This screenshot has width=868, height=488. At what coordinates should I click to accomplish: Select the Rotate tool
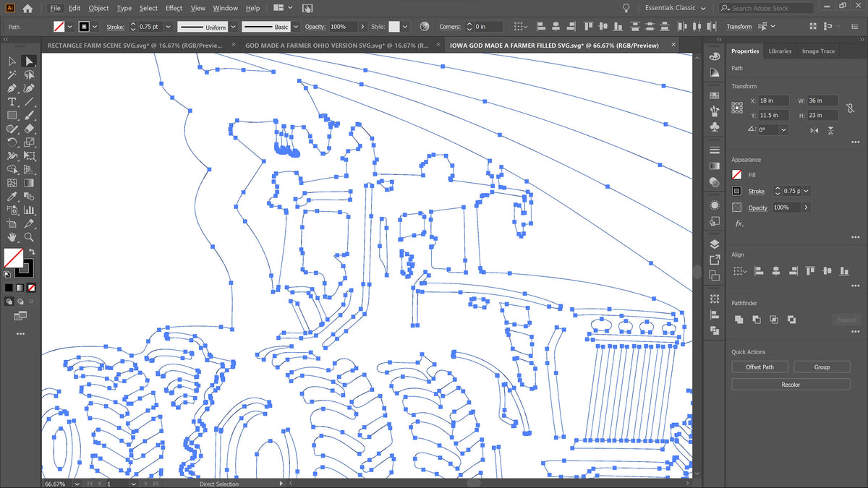[12, 142]
